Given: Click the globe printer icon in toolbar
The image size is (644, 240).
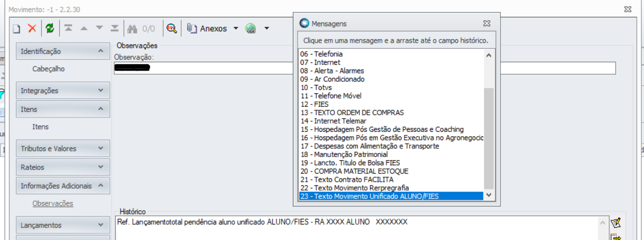Looking at the screenshot, I should [x=251, y=29].
